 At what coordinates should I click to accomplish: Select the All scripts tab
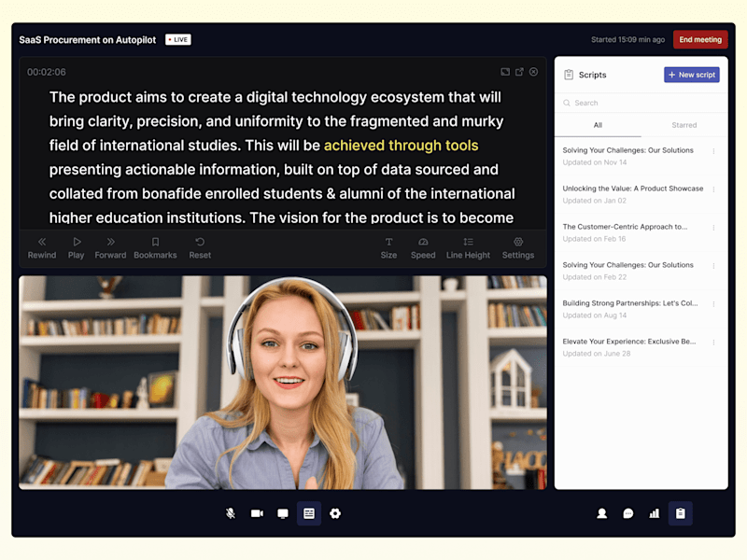[x=598, y=125]
